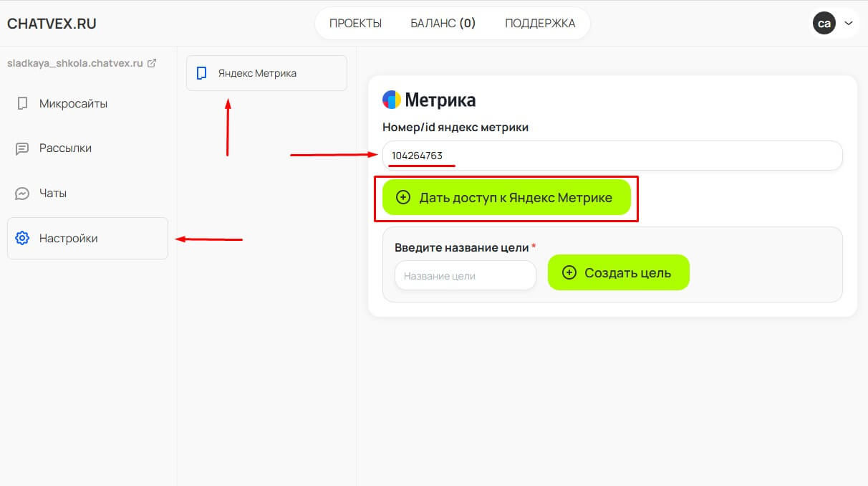Open ПОДДЕРЖКА in the top navigation

[540, 24]
